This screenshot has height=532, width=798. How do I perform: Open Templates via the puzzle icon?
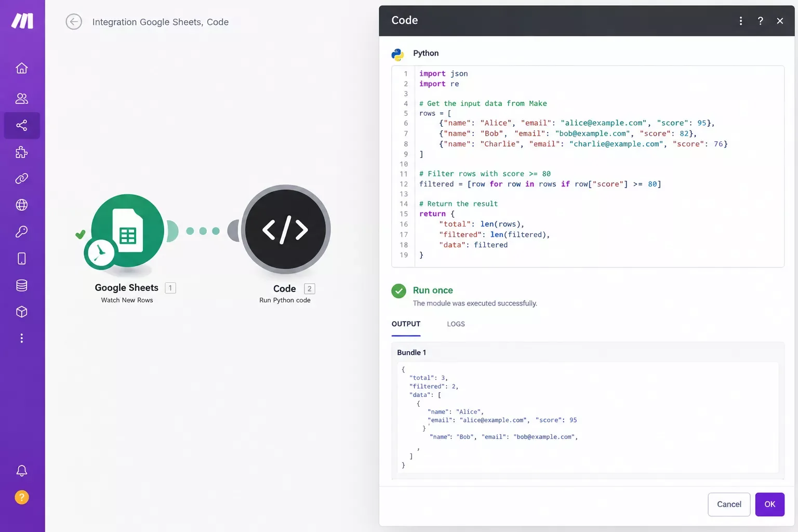(x=22, y=152)
